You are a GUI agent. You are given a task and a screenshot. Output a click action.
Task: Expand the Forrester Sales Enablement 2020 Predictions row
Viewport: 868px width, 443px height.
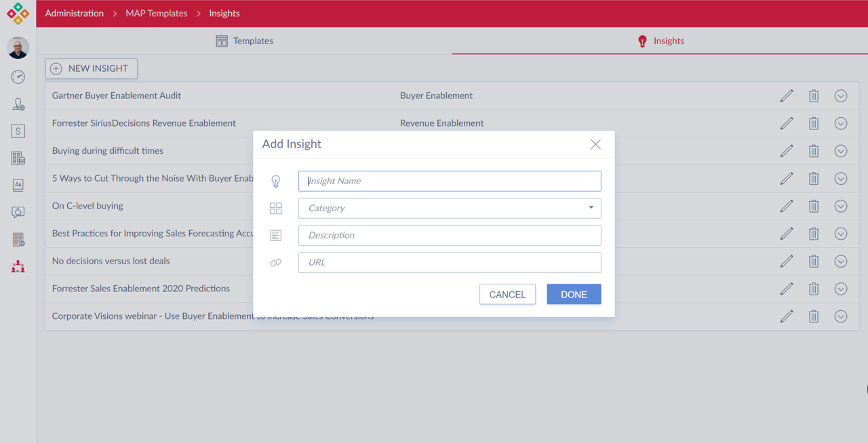[x=840, y=289]
